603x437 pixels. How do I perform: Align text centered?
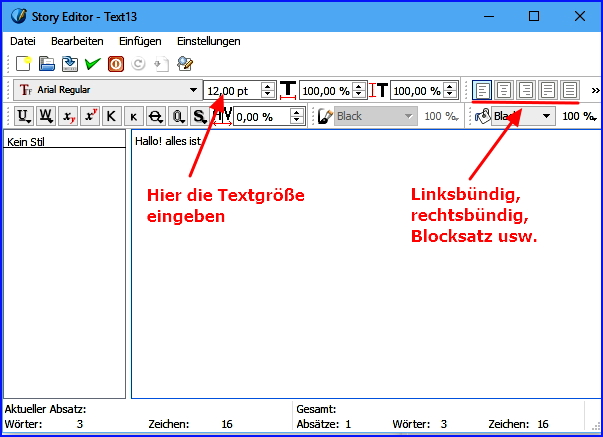point(504,90)
